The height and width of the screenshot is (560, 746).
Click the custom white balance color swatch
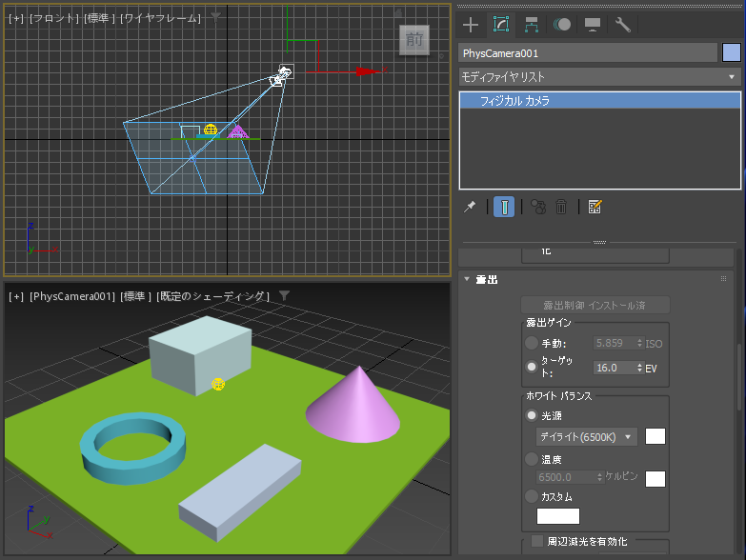(x=558, y=516)
